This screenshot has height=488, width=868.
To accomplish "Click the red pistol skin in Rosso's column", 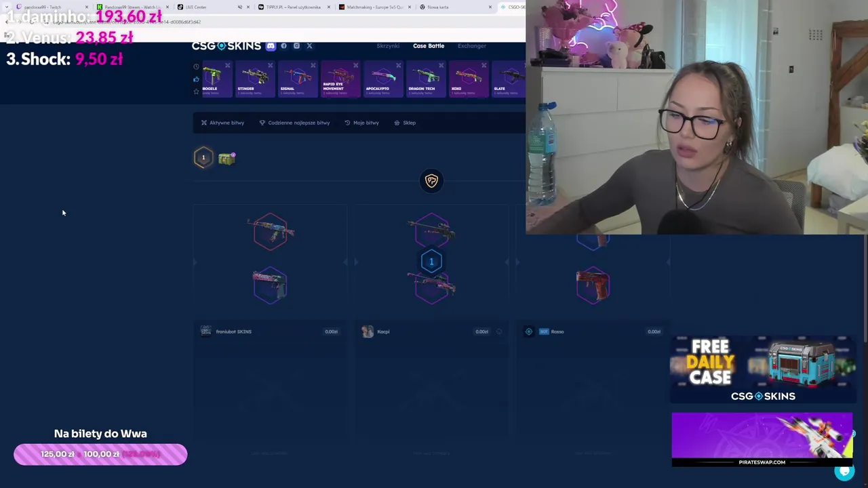I will point(593,286).
